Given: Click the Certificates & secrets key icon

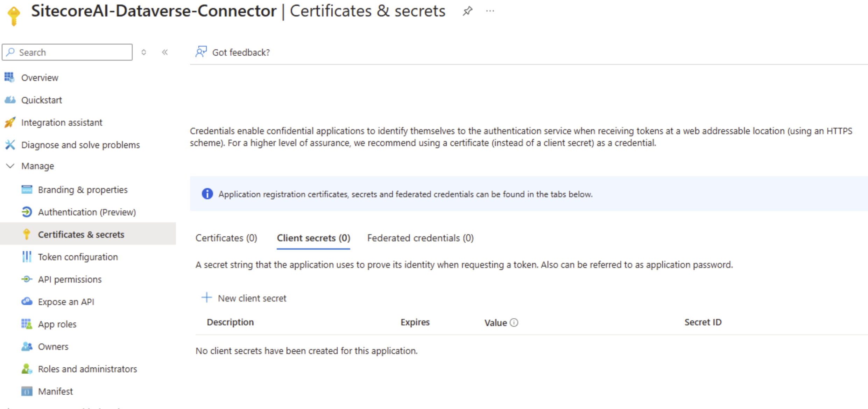Looking at the screenshot, I should click(x=27, y=234).
